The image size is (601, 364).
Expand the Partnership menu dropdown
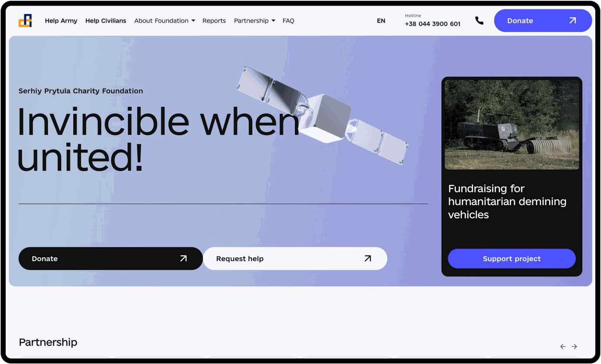254,20
